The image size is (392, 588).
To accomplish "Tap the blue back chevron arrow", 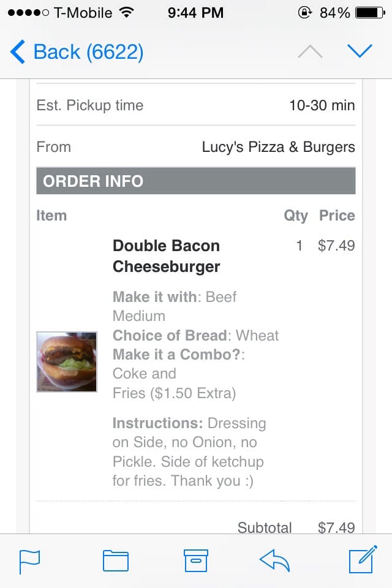I will (x=18, y=52).
